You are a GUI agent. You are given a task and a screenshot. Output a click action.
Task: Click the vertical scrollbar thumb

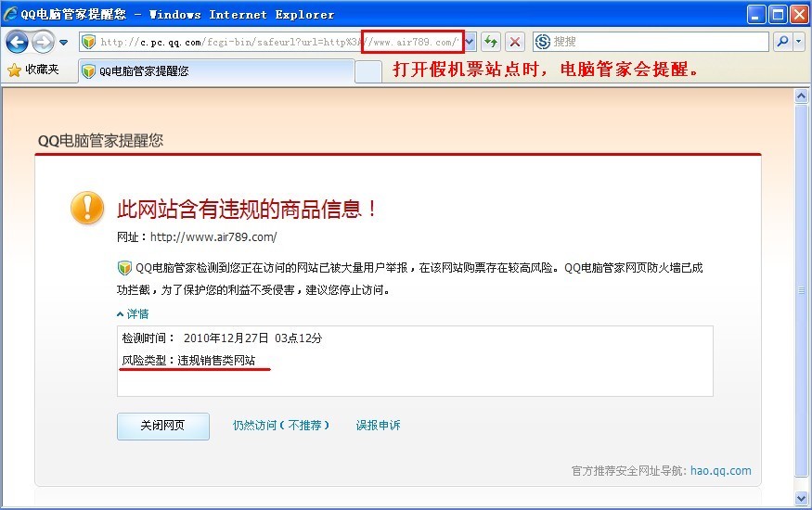coord(801,290)
